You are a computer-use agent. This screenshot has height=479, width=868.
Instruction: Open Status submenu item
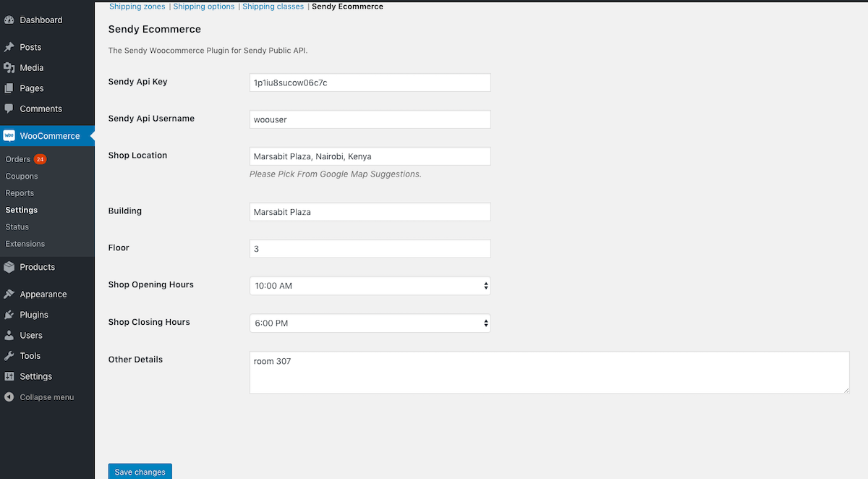point(17,227)
